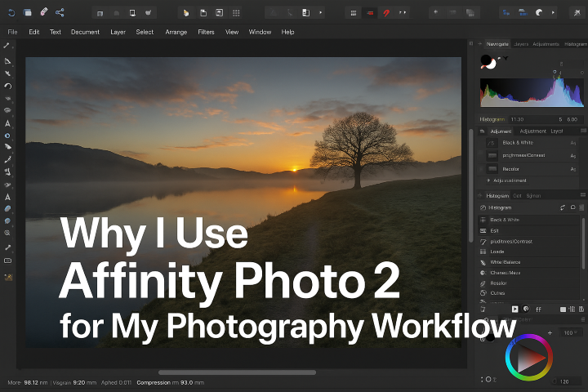Open the Filters menu
Screen dimensions: 588x392
(206, 32)
